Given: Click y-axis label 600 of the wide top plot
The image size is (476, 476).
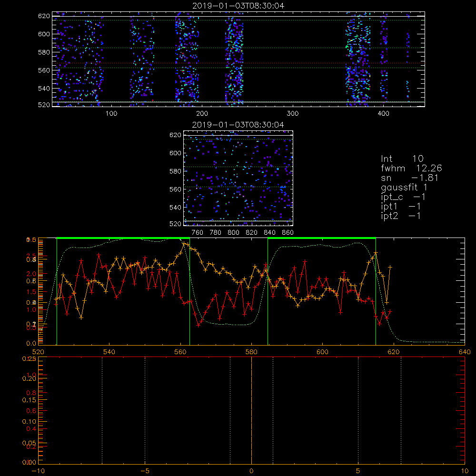Looking at the screenshot, I should click(44, 34).
